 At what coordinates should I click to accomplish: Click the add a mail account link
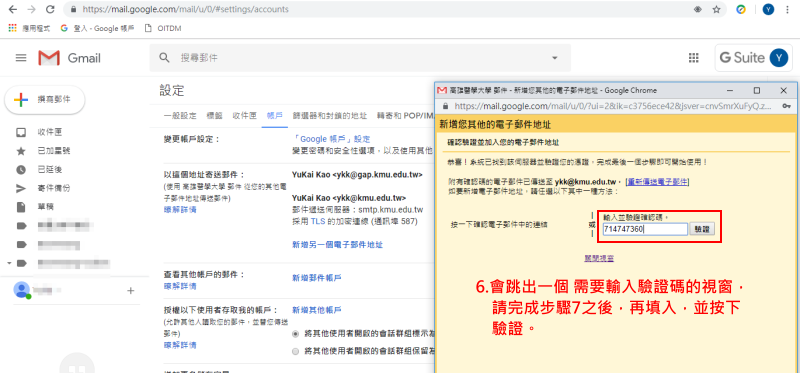coord(316,278)
